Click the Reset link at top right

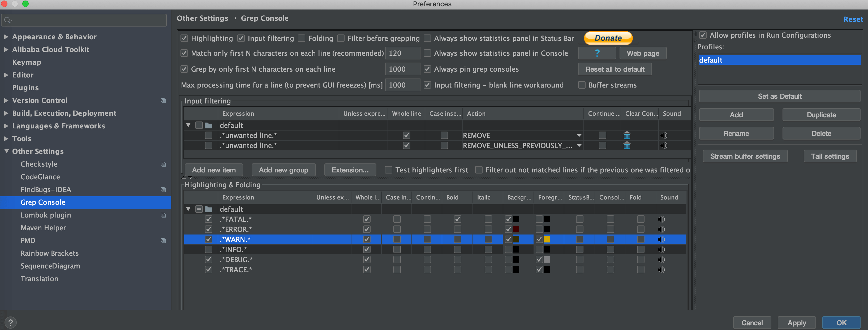click(853, 19)
